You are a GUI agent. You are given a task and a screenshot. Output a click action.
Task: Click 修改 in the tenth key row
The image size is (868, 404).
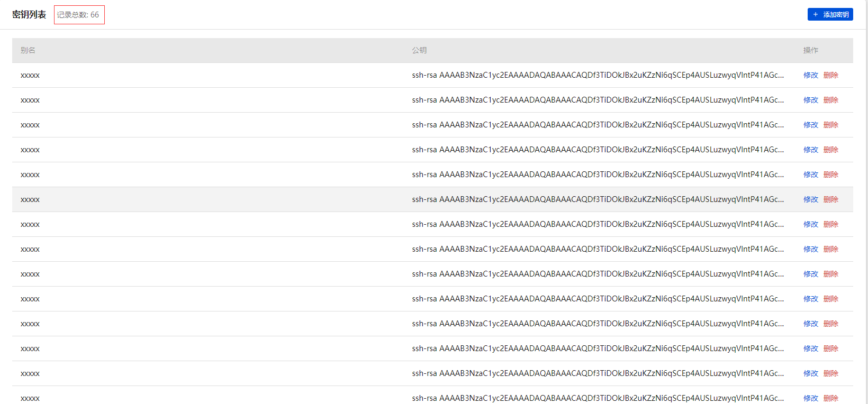(810, 299)
